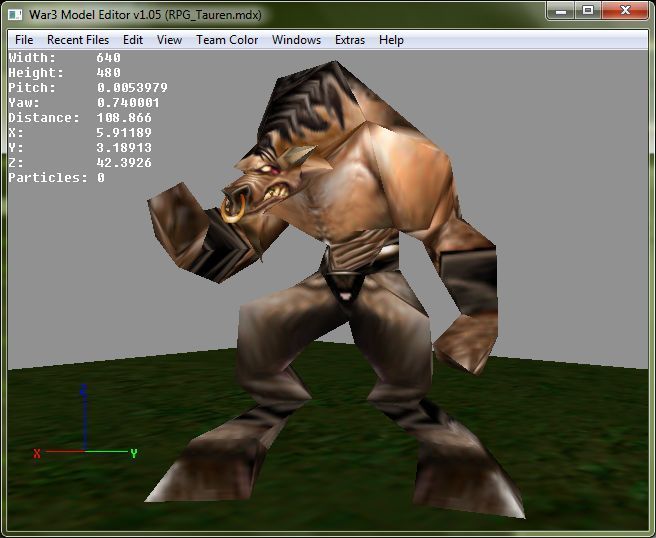Viewport: 656px width, 538px height.
Task: Open the Recent Files menu
Action: pos(78,40)
